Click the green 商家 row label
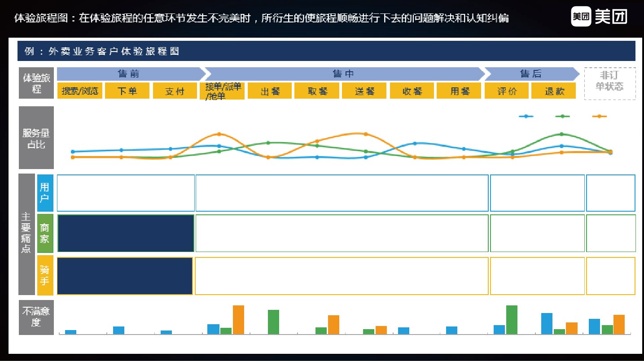644x361 pixels. pyautogui.click(x=45, y=233)
